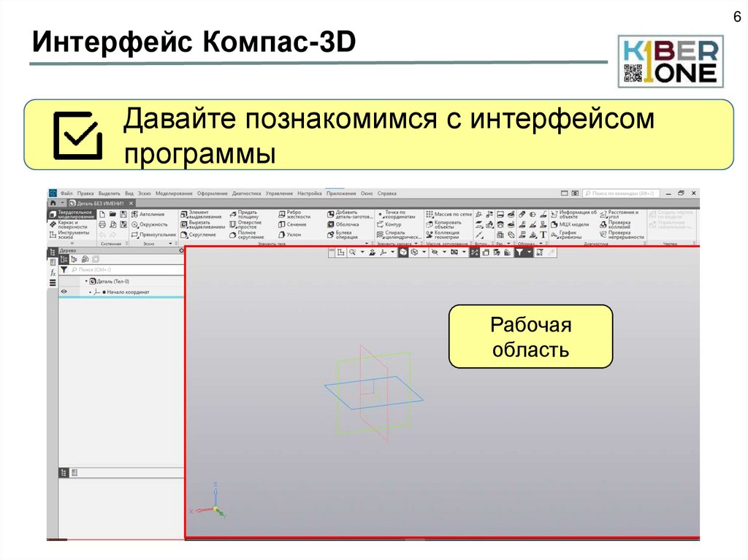The height and width of the screenshot is (560, 748).
Task: Open the variables fx side panel
Action: click(53, 273)
